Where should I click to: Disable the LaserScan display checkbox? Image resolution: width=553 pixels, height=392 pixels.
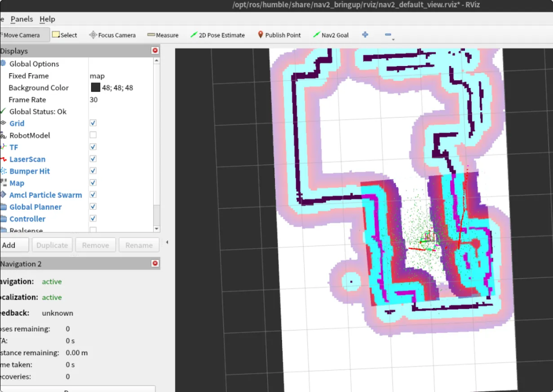click(x=93, y=159)
